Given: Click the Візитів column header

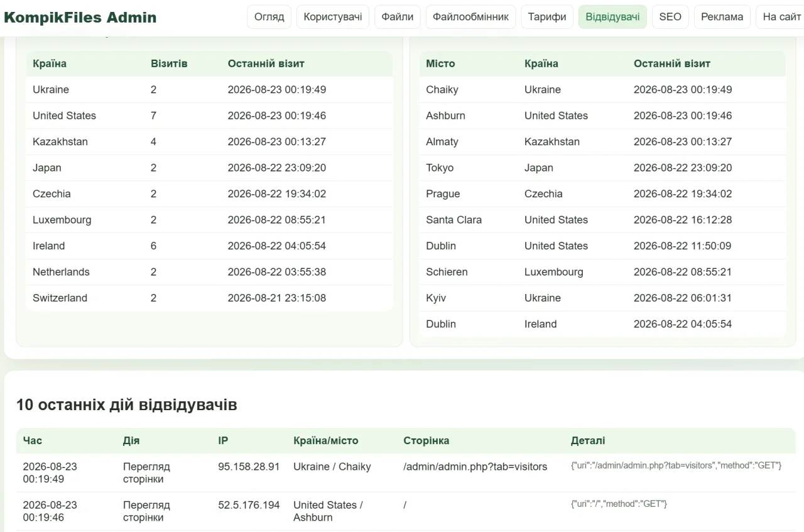Looking at the screenshot, I should [169, 63].
